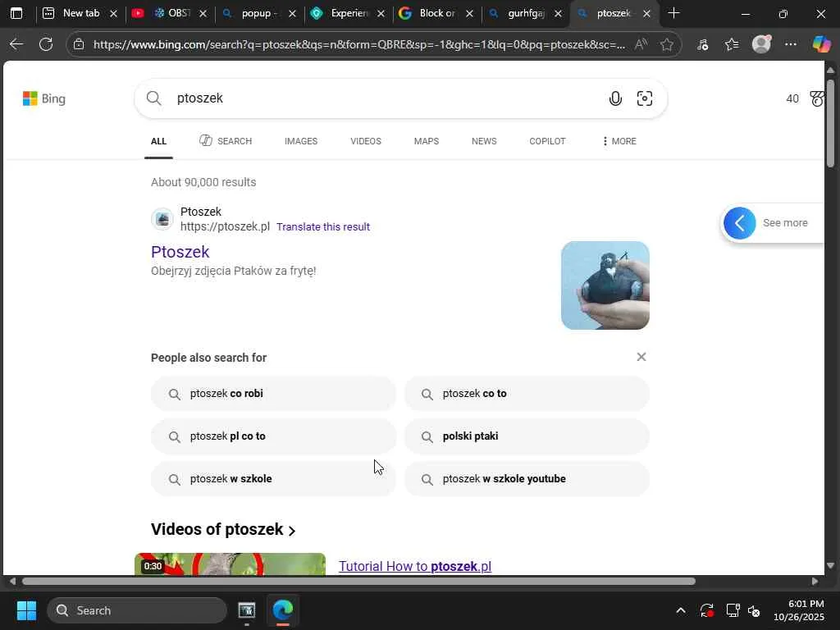Show hidden system tray icons
This screenshot has height=630, width=840.
pos(680,610)
